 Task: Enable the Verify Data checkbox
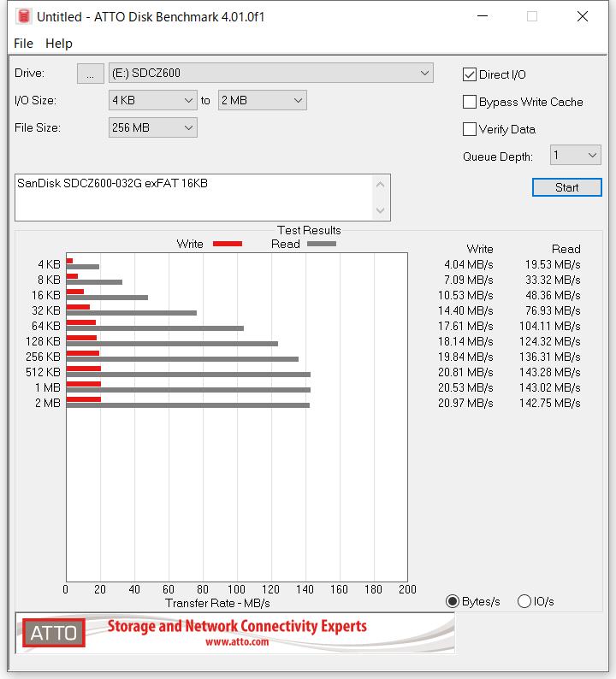point(470,129)
